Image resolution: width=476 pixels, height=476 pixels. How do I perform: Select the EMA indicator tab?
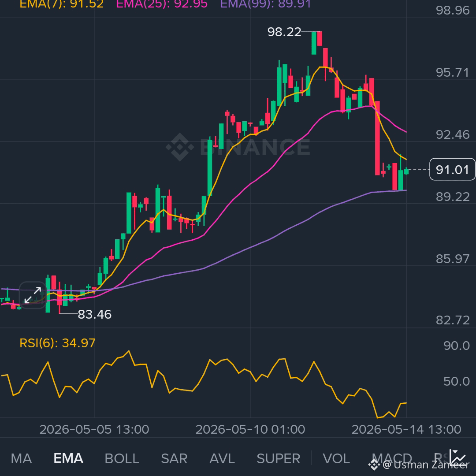pyautogui.click(x=68, y=458)
